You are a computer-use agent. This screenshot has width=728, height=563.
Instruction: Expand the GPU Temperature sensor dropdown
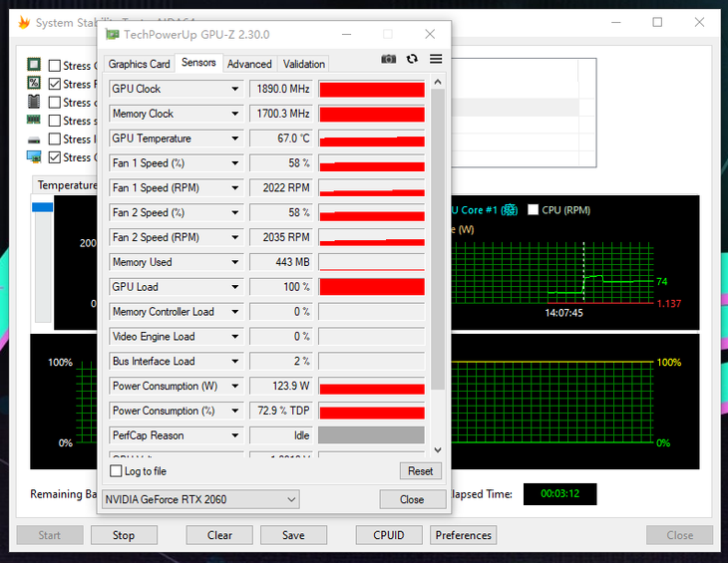click(x=235, y=139)
